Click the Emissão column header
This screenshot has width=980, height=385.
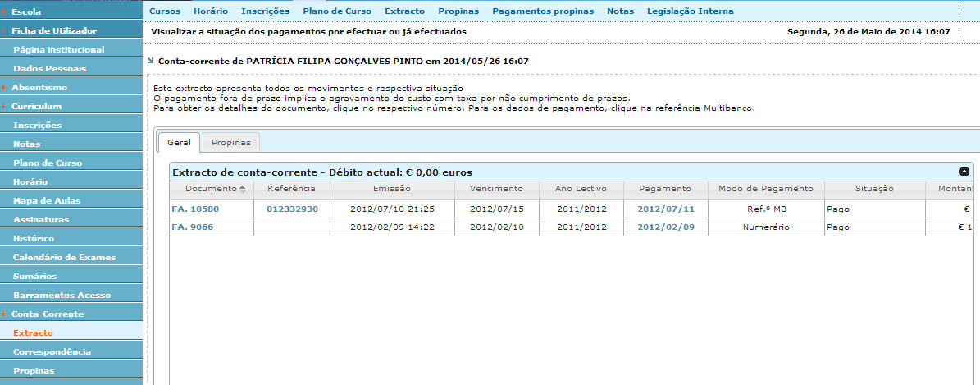392,189
